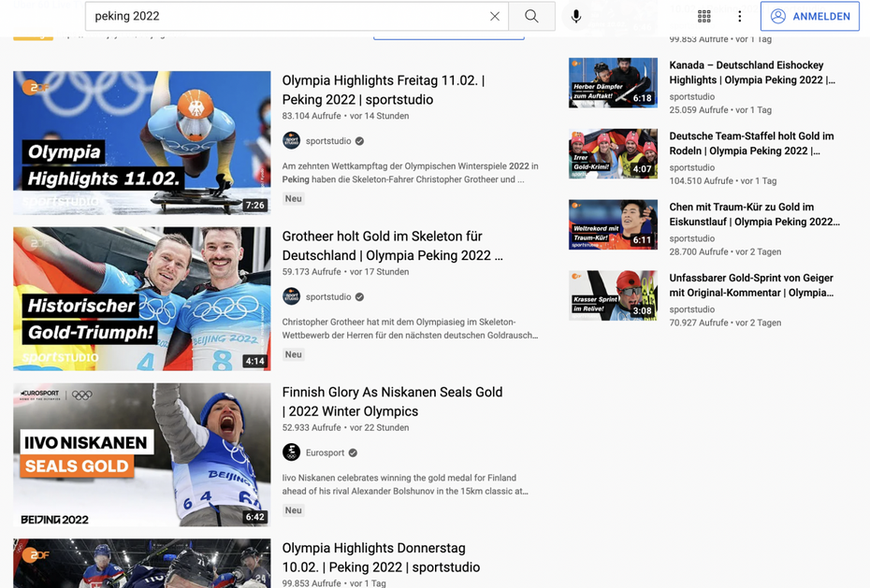Open 'Deutsche Team-Staffel holt Gold' sidebar thumbnail
Screen dimensions: 870x588
click(x=613, y=153)
